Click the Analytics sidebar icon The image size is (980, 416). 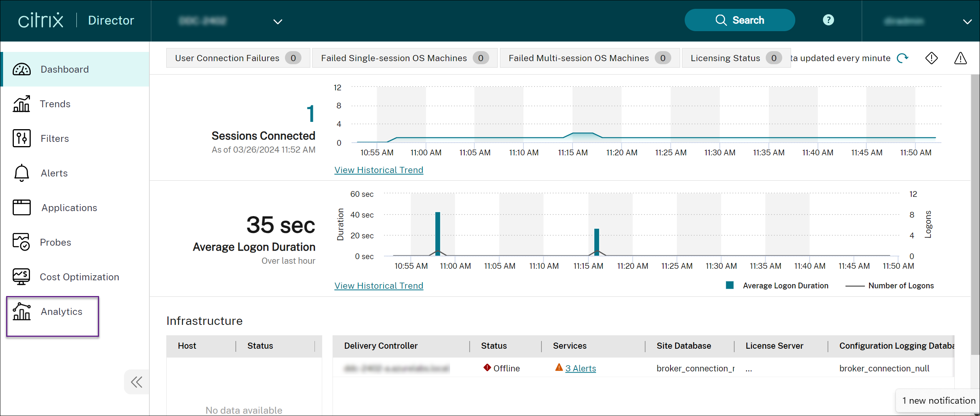(22, 310)
